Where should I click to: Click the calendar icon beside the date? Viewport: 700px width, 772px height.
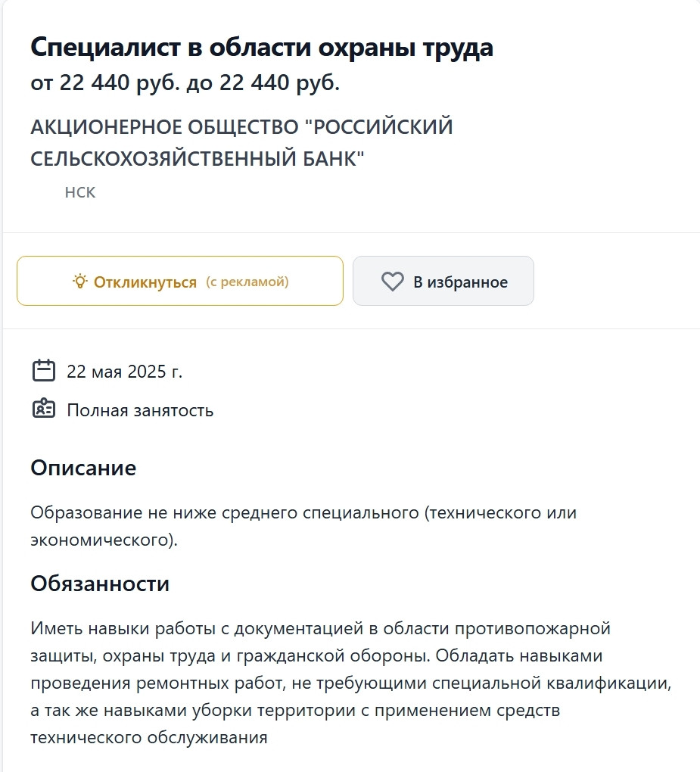click(x=44, y=371)
